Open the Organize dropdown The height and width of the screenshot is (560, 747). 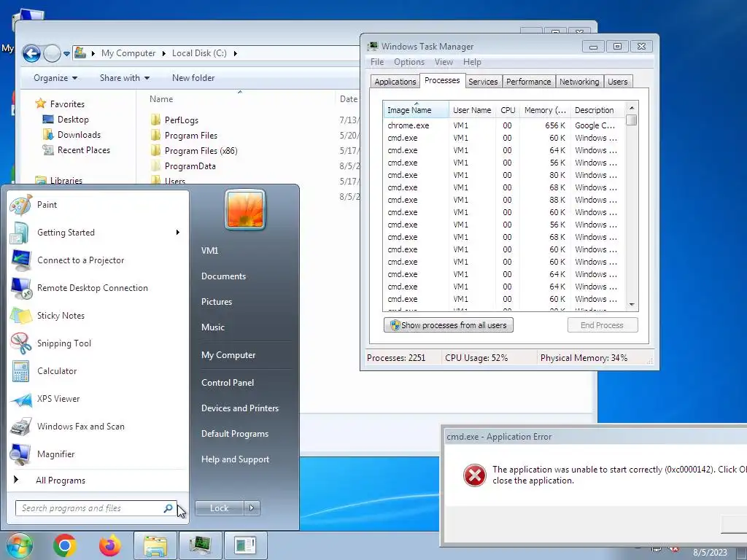[55, 77]
